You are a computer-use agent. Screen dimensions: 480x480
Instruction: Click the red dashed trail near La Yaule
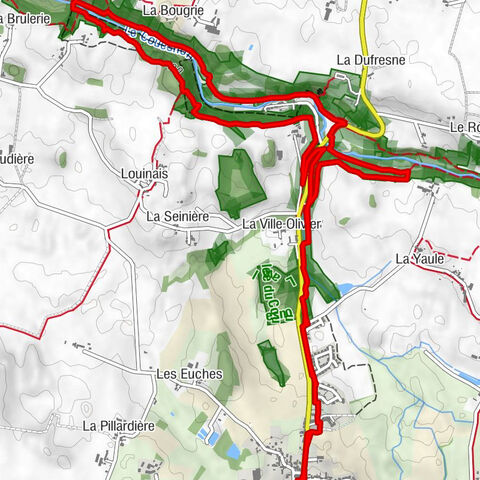point(447,251)
